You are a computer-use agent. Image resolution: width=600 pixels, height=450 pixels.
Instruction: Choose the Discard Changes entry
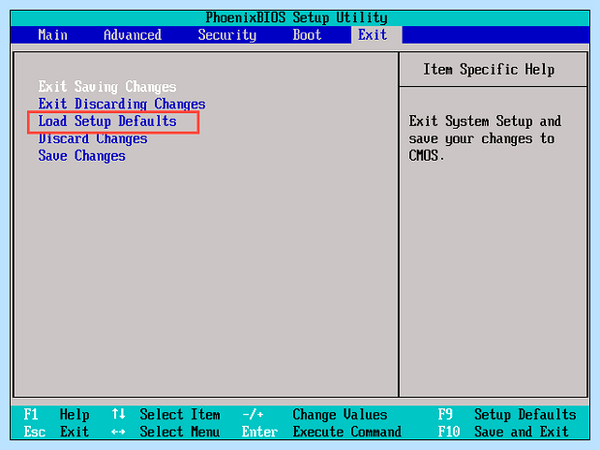click(x=93, y=139)
